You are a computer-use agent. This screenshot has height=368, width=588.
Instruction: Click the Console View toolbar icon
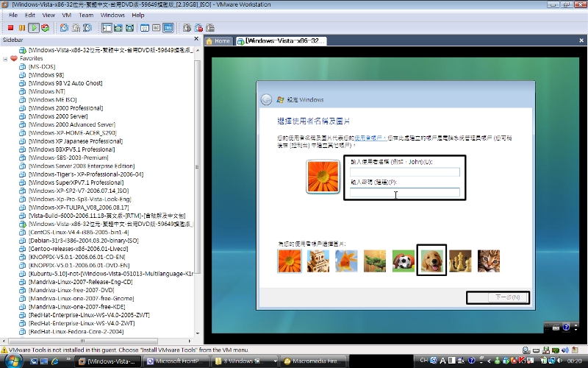168,28
